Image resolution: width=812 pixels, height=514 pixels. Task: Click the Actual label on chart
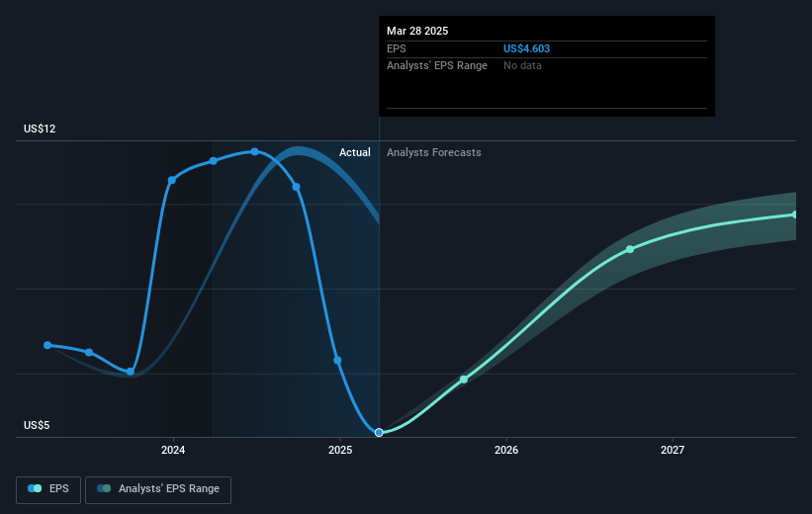click(x=355, y=152)
